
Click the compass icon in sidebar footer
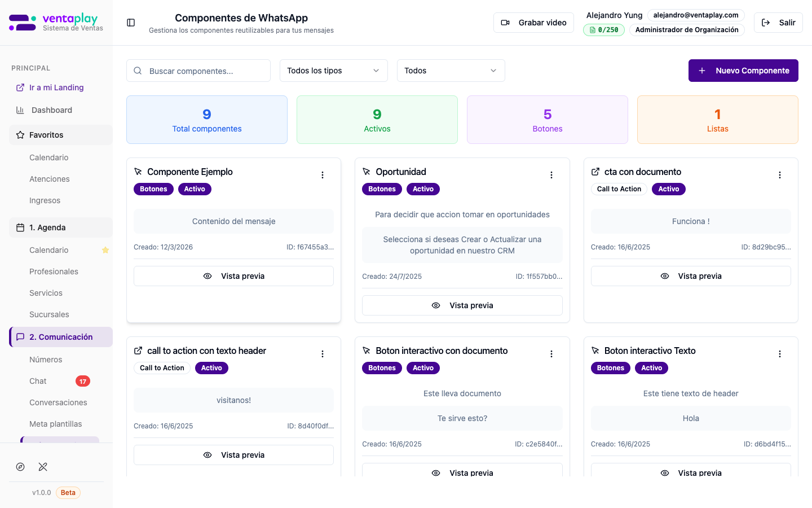point(20,467)
